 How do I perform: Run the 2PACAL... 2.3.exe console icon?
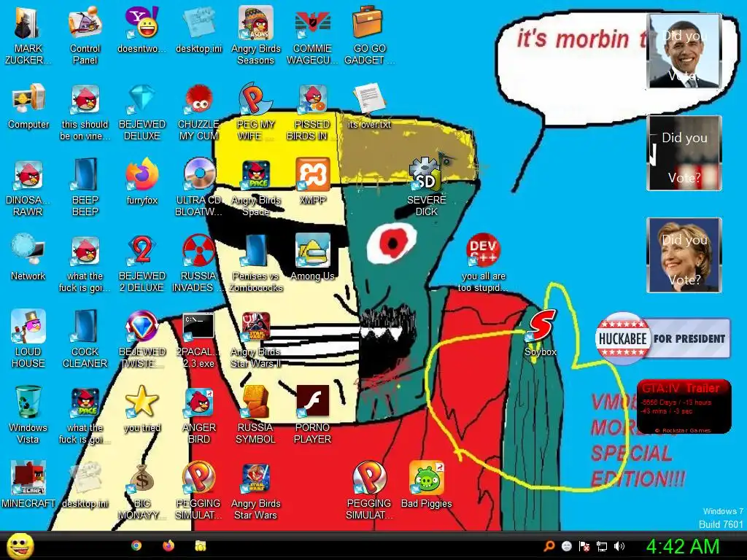click(198, 339)
